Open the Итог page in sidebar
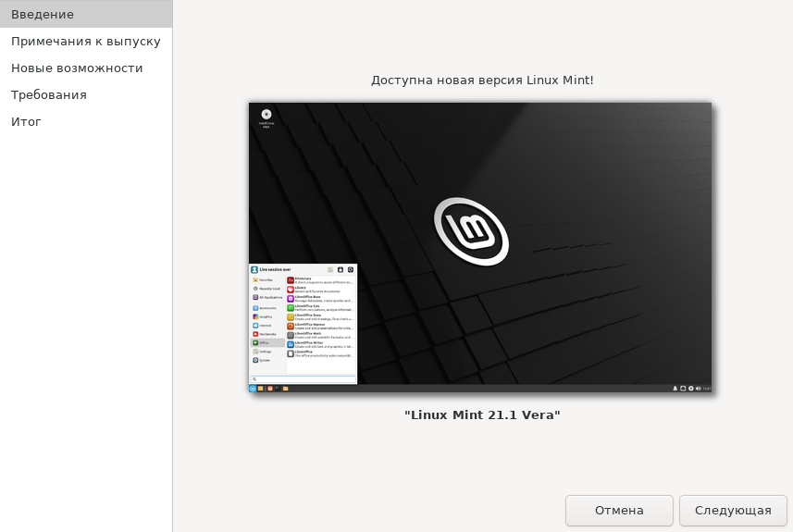 (86, 121)
